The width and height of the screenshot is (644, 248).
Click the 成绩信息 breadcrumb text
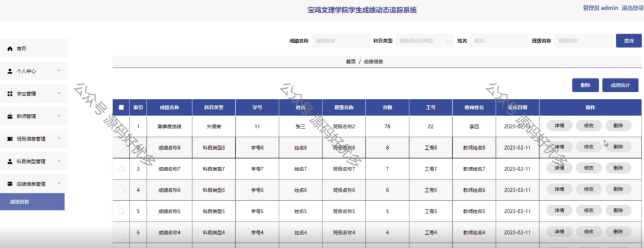pos(374,62)
